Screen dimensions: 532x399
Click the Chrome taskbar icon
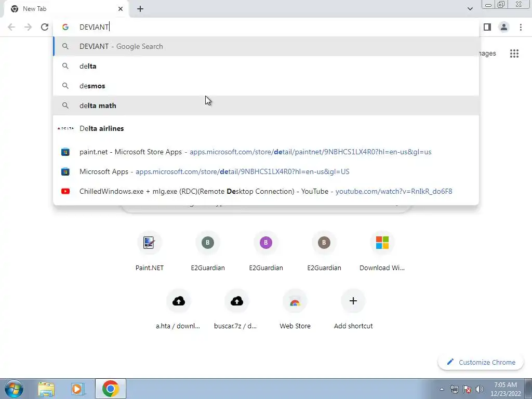pos(110,389)
